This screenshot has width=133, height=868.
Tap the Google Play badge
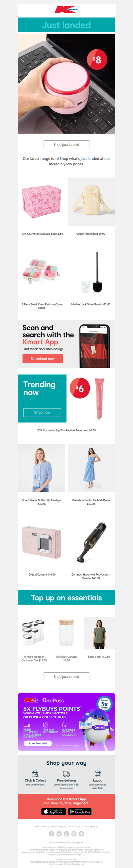point(80,812)
